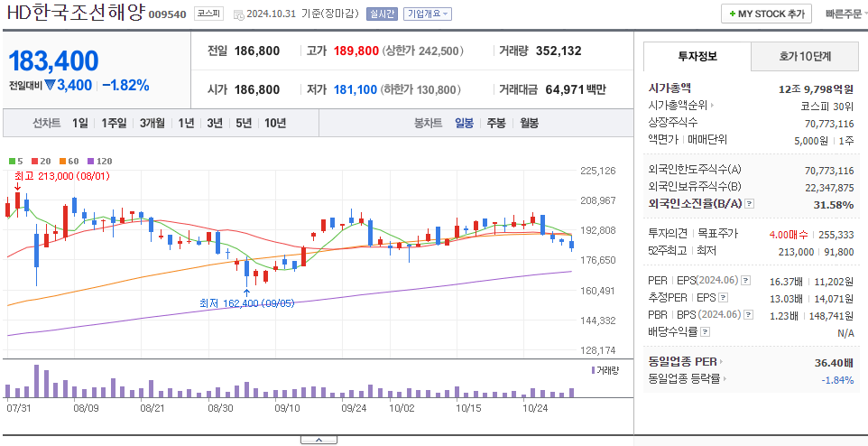Select the 월봉 candle chart

point(529,123)
